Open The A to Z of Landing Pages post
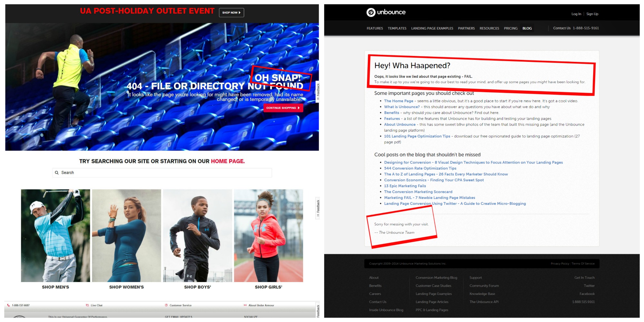The height and width of the screenshot is (322, 644). click(x=446, y=174)
